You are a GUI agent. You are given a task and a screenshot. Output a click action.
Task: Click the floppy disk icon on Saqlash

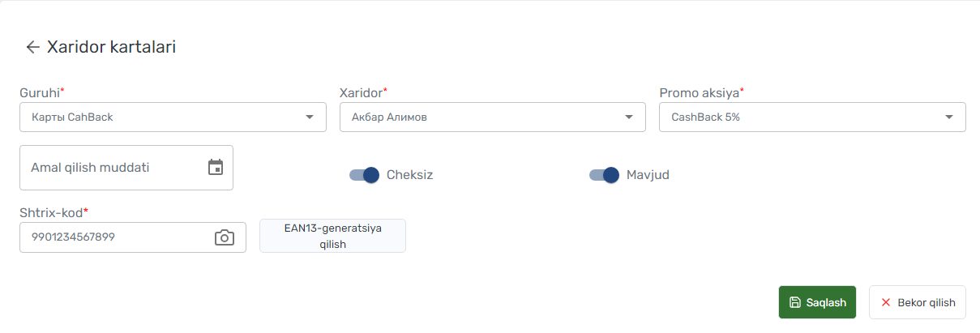click(795, 302)
